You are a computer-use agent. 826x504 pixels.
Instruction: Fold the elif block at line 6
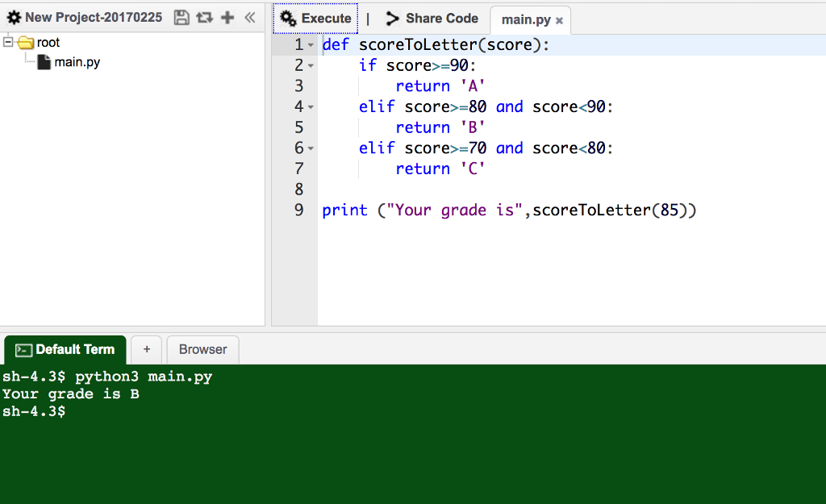(x=311, y=148)
